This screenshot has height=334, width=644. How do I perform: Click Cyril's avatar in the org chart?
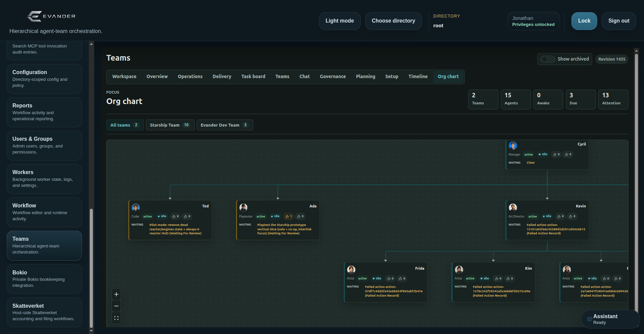[513, 145]
